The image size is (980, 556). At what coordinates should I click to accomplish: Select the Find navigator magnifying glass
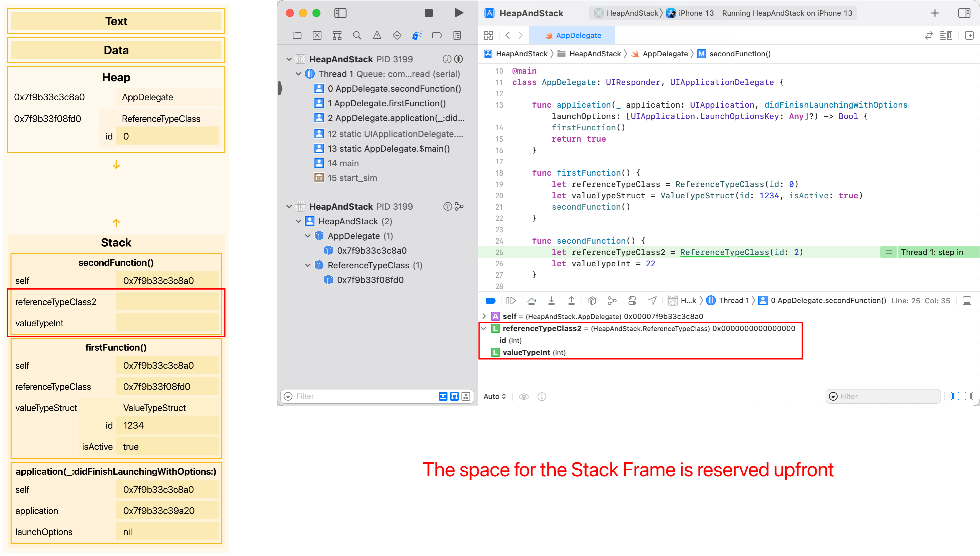357,35
